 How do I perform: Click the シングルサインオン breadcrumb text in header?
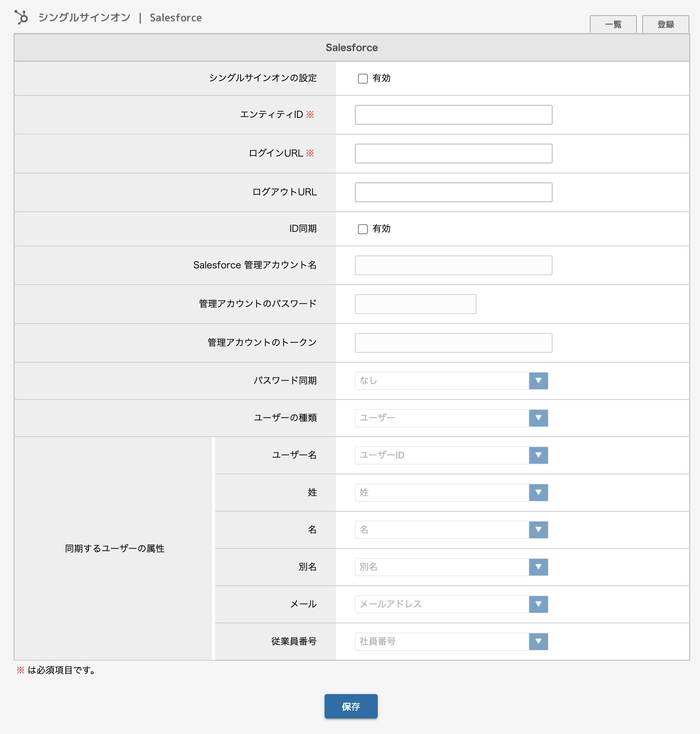click(84, 17)
